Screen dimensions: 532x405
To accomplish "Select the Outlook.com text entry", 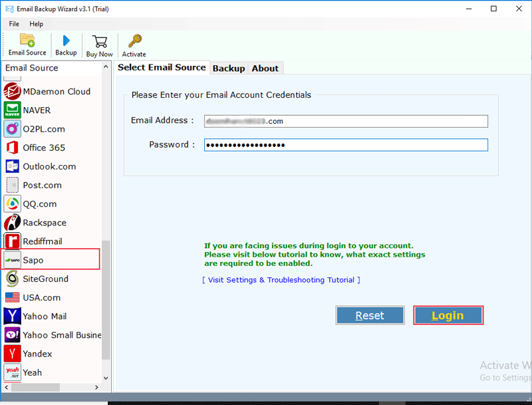I will point(49,166).
